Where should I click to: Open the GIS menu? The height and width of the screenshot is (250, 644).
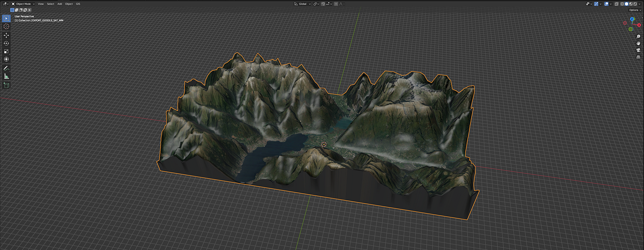pyautogui.click(x=78, y=4)
